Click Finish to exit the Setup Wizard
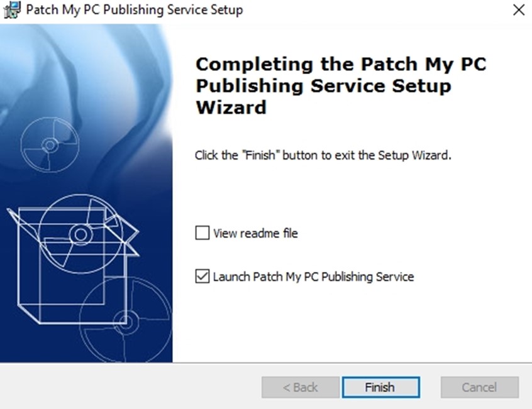This screenshot has height=409, width=532. (x=380, y=387)
